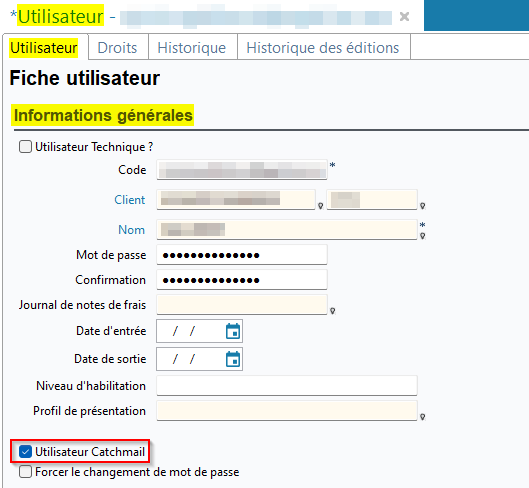
Task: Switch to the Droits tab
Action: pos(117,48)
